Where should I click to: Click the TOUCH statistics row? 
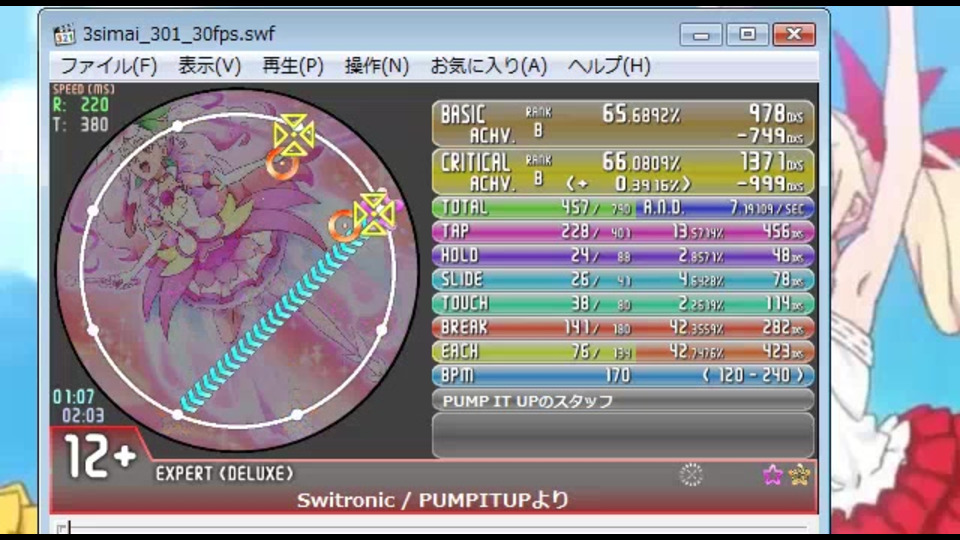point(623,303)
